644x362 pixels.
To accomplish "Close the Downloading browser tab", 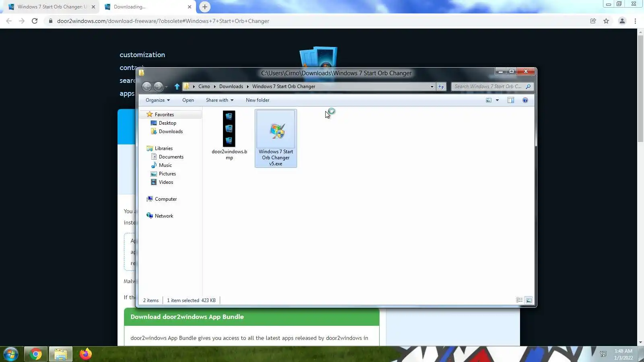I will click(x=190, y=7).
